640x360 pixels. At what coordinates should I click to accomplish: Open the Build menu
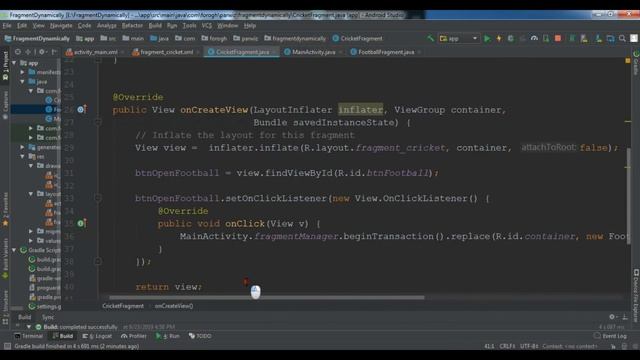coord(155,25)
